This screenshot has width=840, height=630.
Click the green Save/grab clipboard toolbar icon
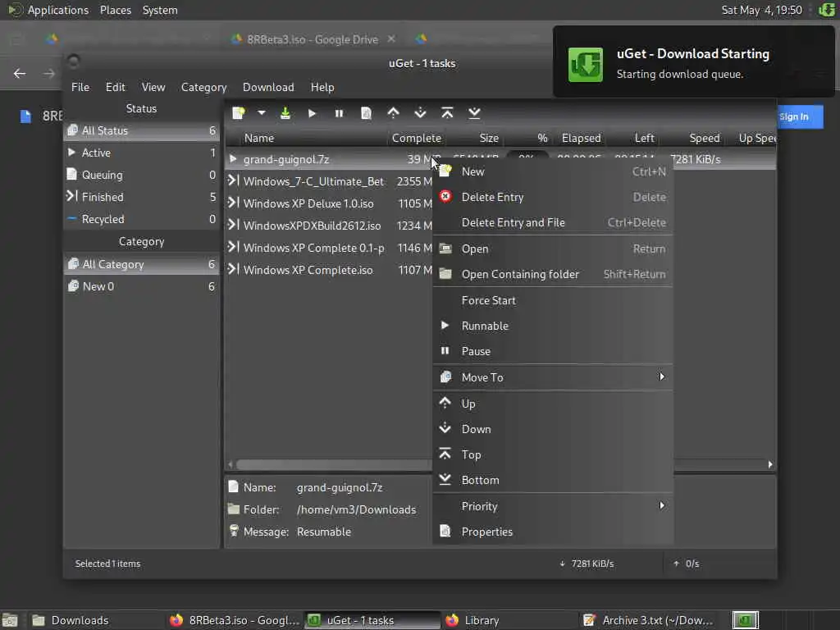click(285, 113)
